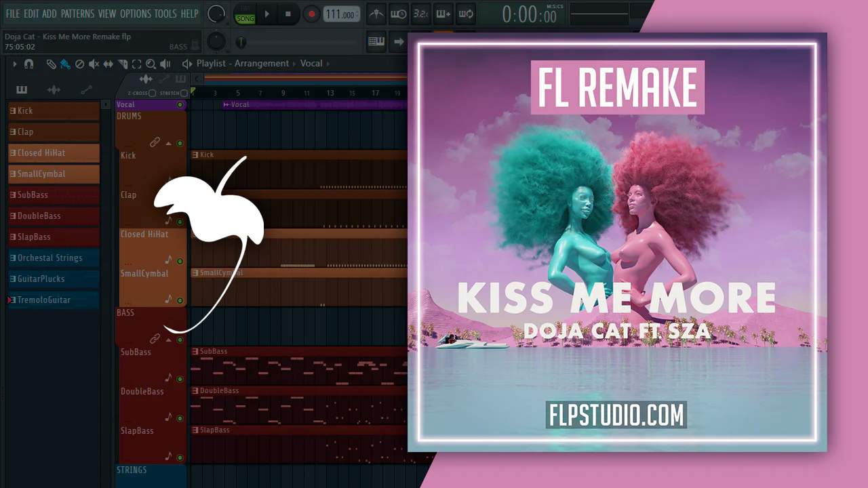
Task: Click the tempo field showing 111.000
Action: pyautogui.click(x=342, y=14)
